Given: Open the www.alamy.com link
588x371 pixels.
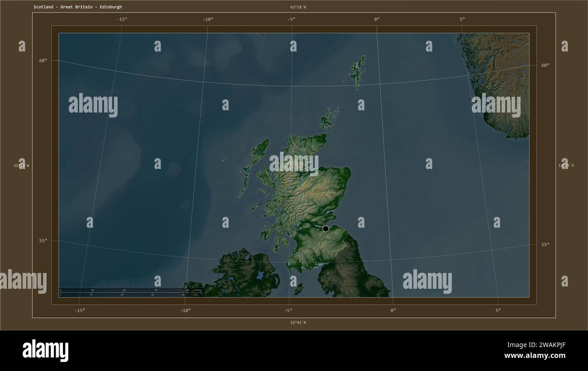Looking at the screenshot, I should [535, 356].
